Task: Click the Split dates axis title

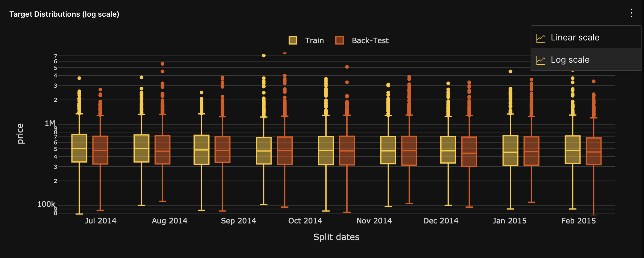Action: (336, 237)
